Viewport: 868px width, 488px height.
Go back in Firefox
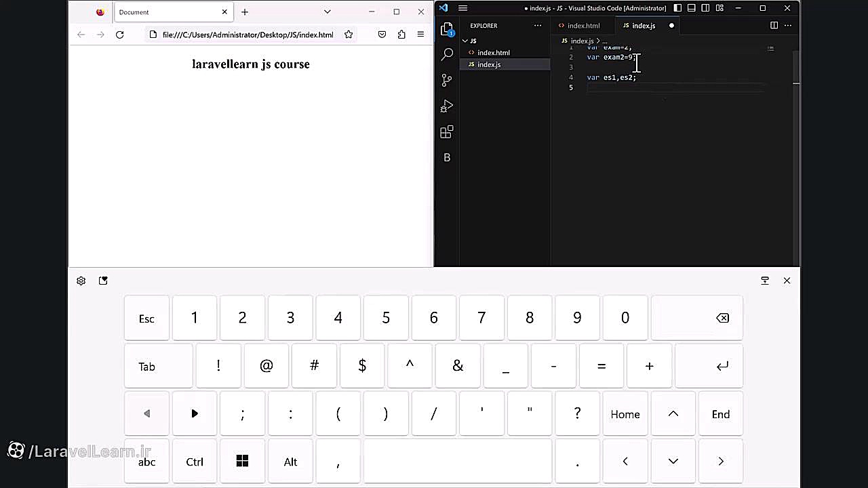pyautogui.click(x=81, y=35)
